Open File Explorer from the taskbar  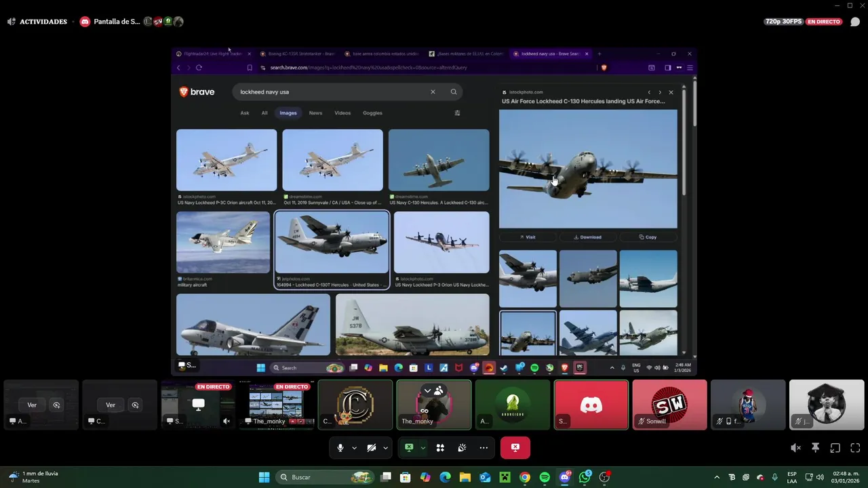tap(465, 477)
